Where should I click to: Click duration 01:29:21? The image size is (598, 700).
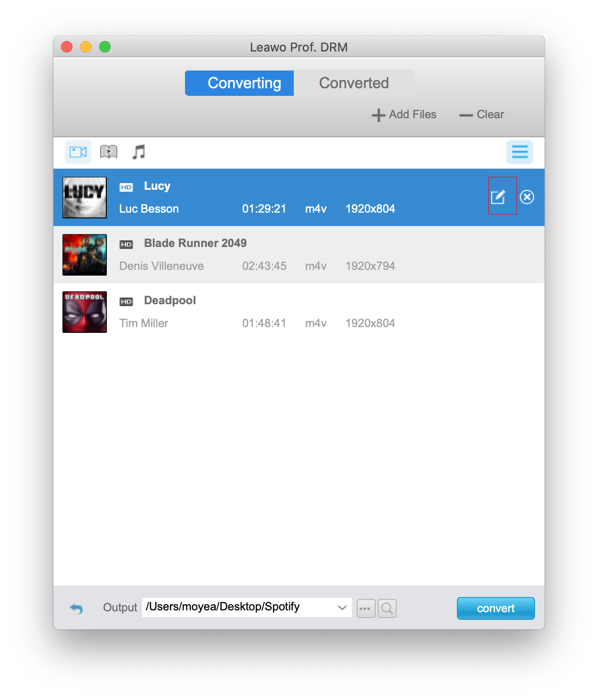tap(264, 209)
